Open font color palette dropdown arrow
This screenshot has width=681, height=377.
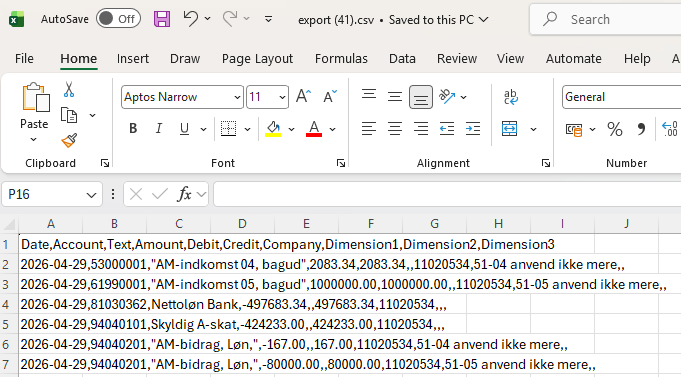coord(333,129)
